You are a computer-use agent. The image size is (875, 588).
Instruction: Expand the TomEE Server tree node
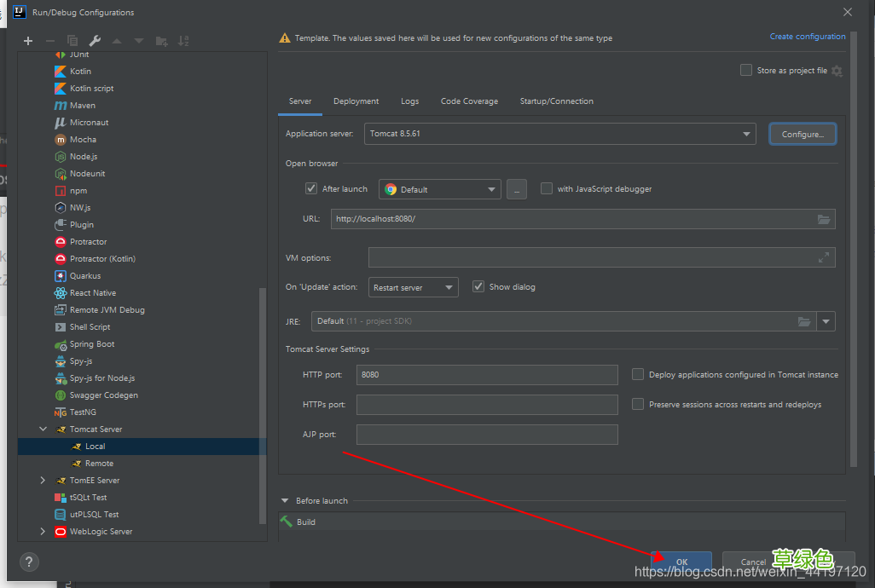(43, 481)
